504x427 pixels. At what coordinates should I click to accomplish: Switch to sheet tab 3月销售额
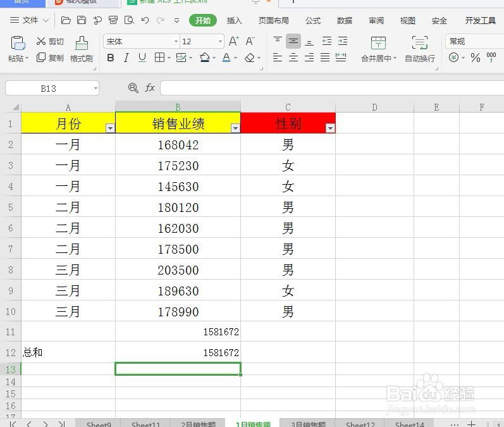pyautogui.click(x=308, y=424)
